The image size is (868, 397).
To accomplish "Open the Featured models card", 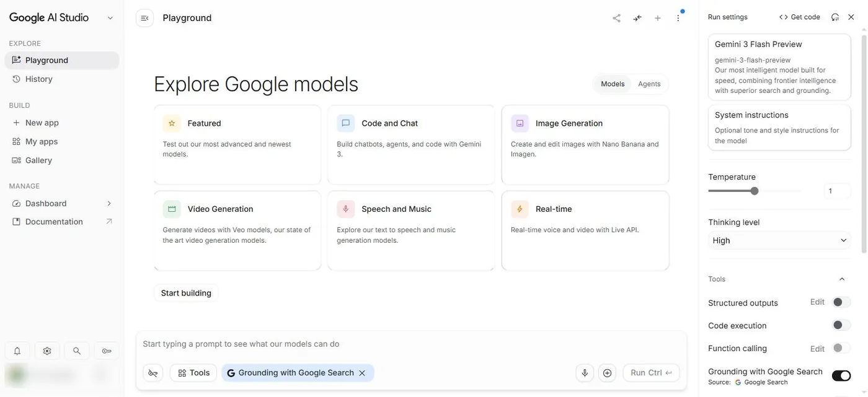I will 237,145.
